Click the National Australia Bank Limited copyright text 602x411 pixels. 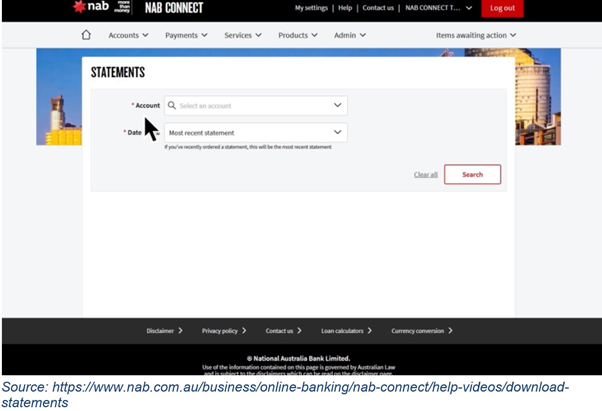pyautogui.click(x=298, y=358)
